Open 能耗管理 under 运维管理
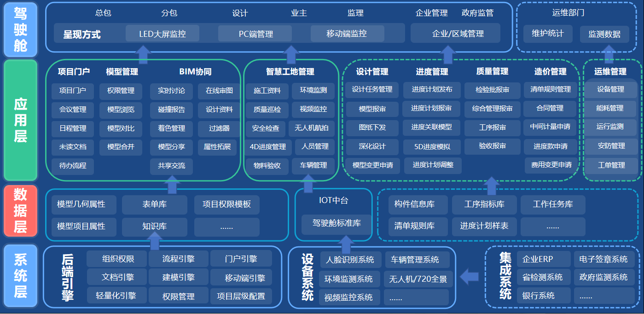 [x=610, y=108]
